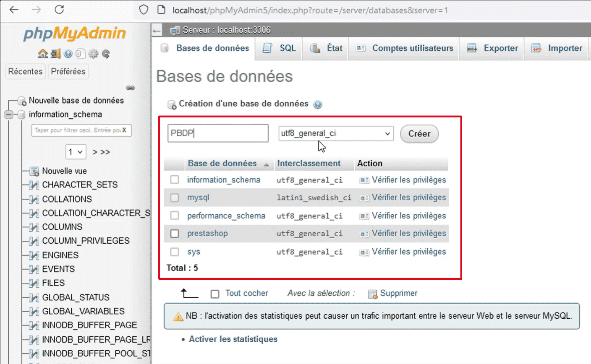Select ENGINES in the navigation tree

60,255
